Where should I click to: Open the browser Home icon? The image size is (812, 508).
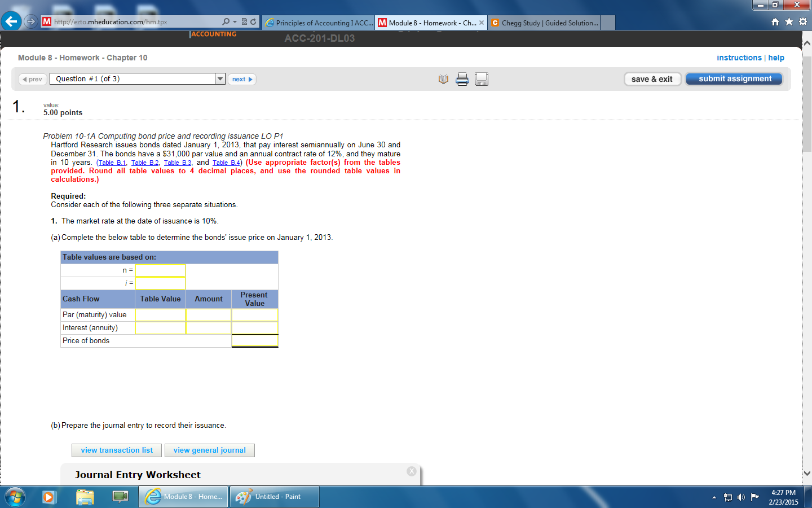(775, 21)
